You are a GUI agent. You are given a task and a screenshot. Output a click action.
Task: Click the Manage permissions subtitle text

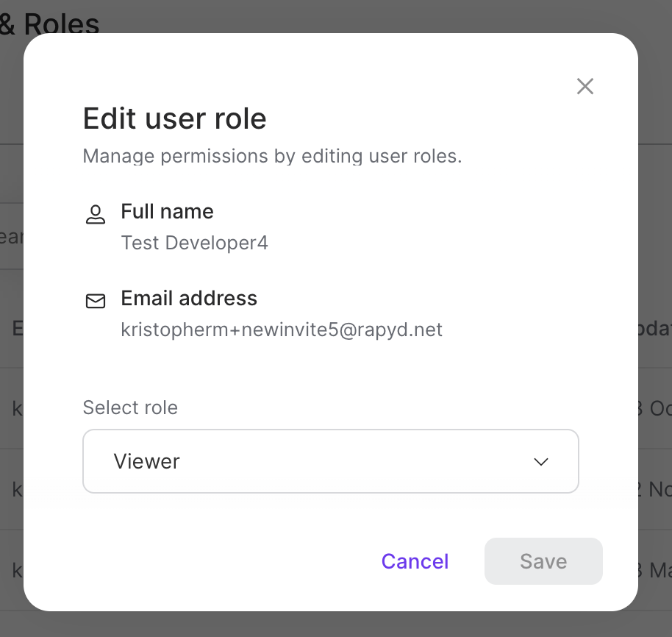[x=272, y=156]
